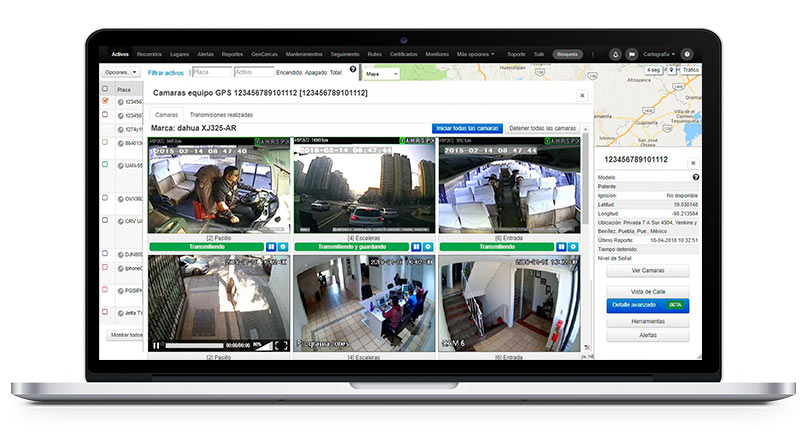Click the Alertas button in details panel
The width and height of the screenshot is (801, 445).
click(648, 335)
